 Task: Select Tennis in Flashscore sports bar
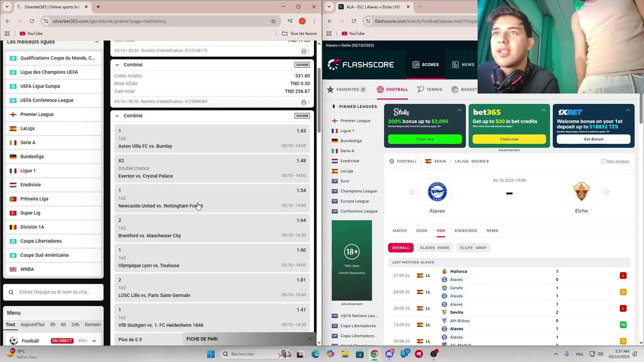coord(430,89)
